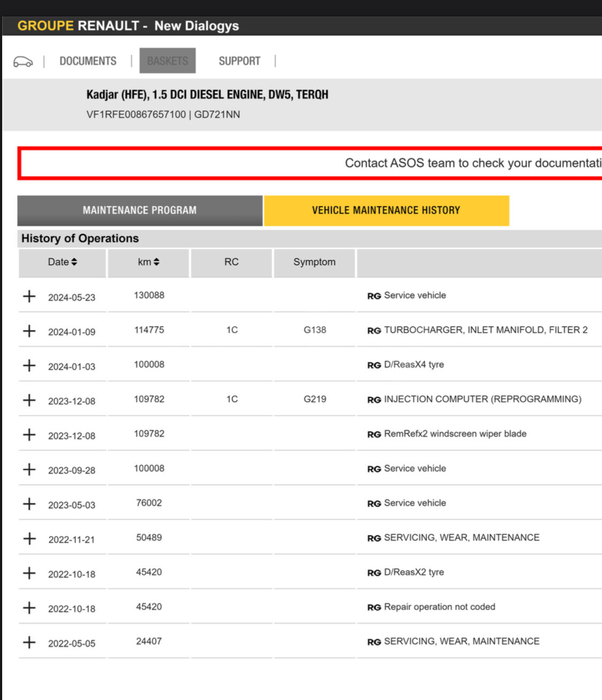Click the km column header
This screenshot has width=602, height=700.
point(149,262)
